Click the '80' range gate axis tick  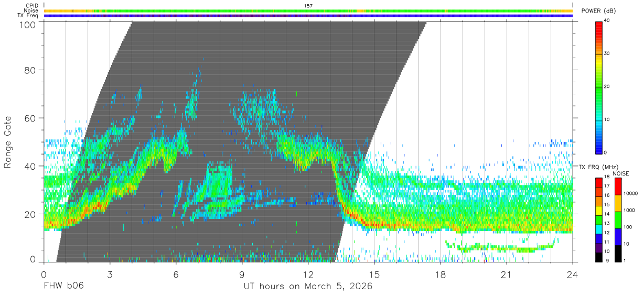coord(30,70)
